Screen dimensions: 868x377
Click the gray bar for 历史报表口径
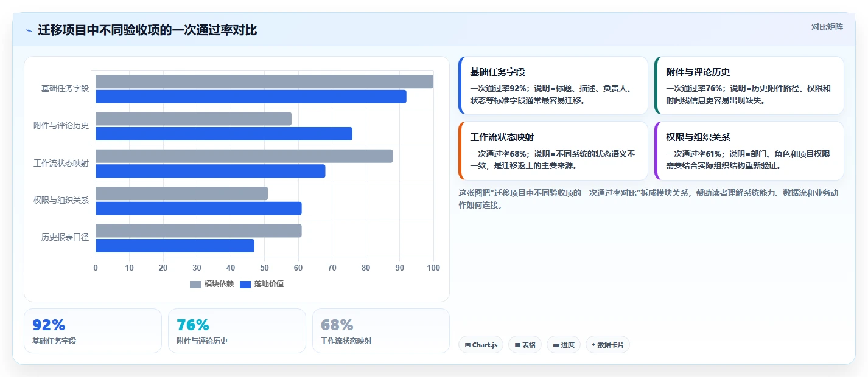click(x=198, y=230)
